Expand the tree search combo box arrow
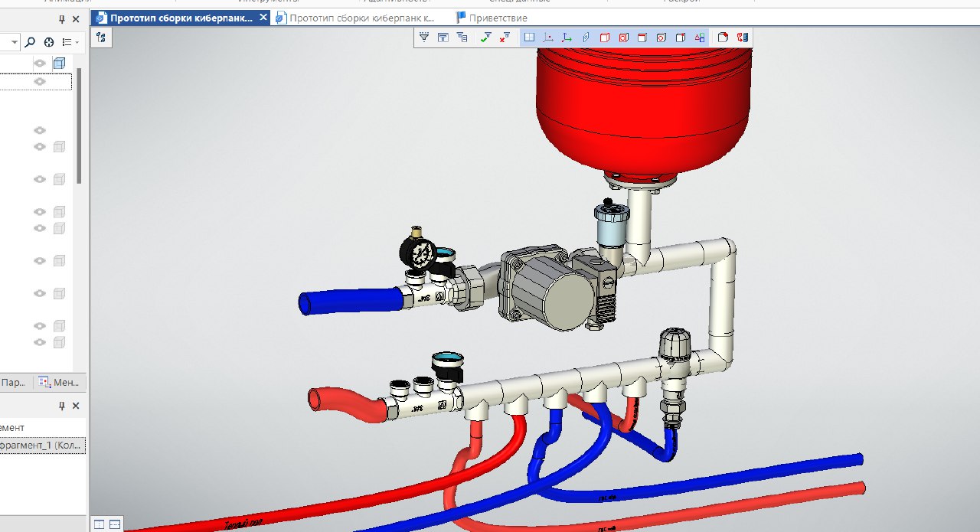This screenshot has height=532, width=980. coord(15,42)
